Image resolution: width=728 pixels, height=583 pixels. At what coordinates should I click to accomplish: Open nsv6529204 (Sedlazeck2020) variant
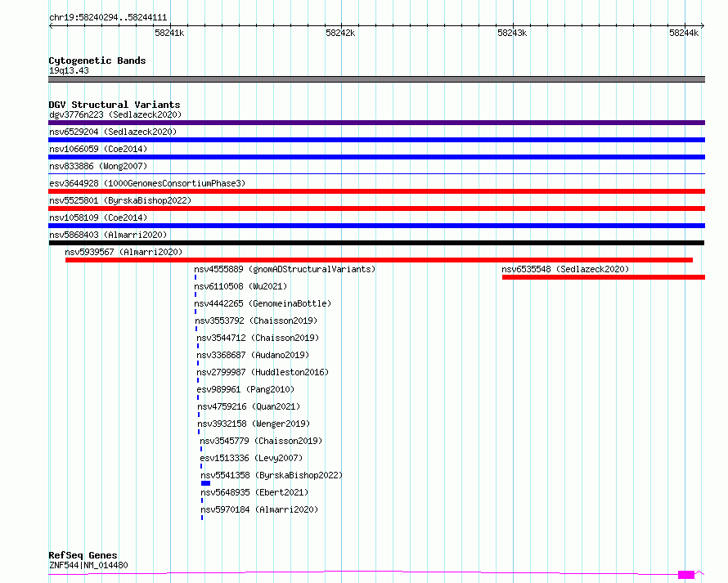113,132
